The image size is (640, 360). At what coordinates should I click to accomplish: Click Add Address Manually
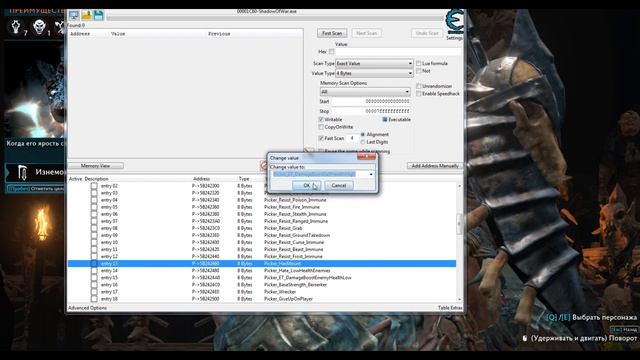(435, 166)
